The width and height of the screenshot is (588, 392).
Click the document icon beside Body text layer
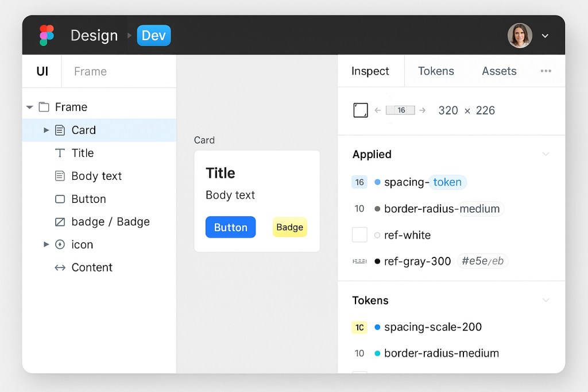[60, 176]
